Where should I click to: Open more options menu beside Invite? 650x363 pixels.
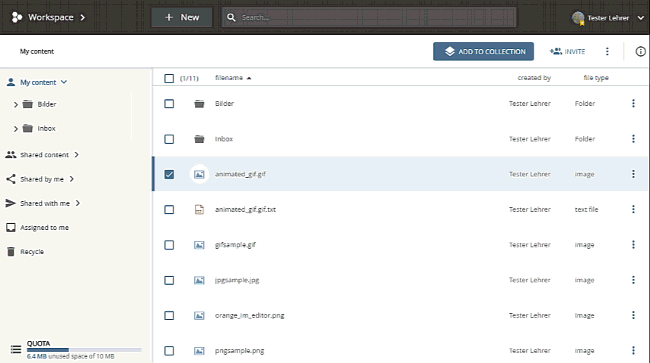click(607, 51)
